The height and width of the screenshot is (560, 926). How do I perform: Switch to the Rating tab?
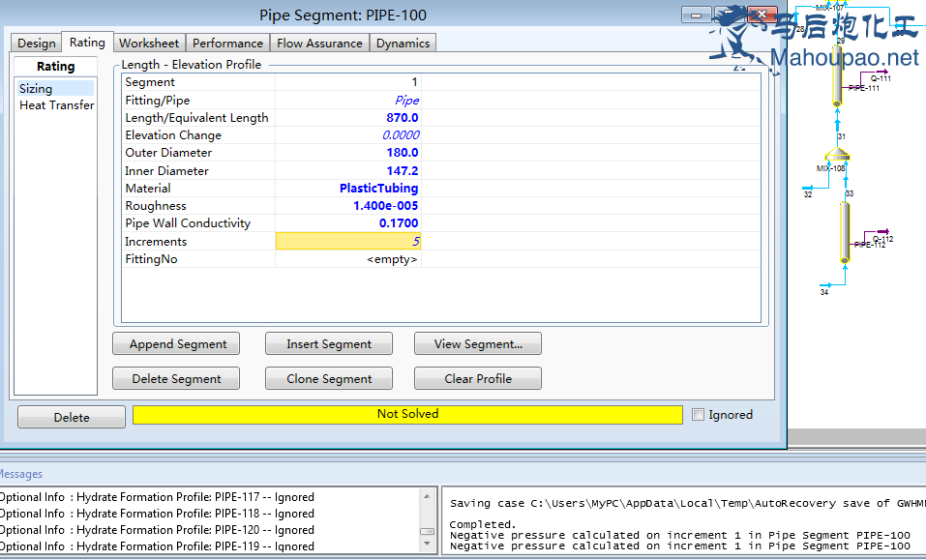(87, 42)
